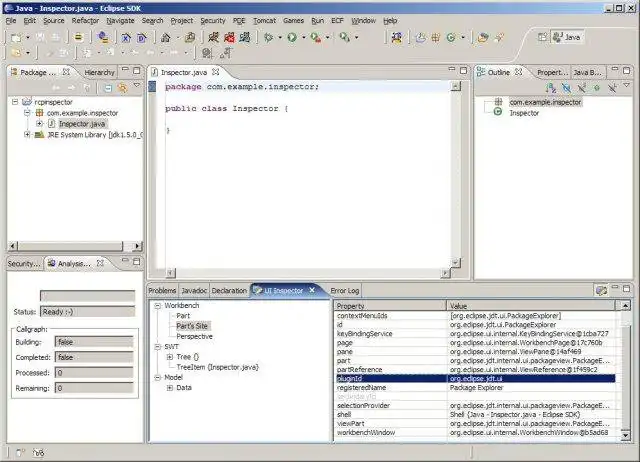Click the Property column header
Viewport: 640px width, 462px height.
(x=391, y=306)
